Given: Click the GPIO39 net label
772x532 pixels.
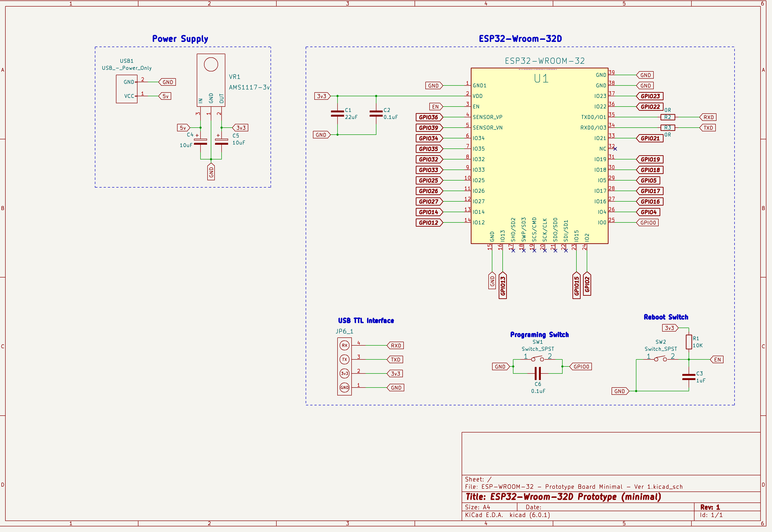Looking at the screenshot, I should coord(429,128).
